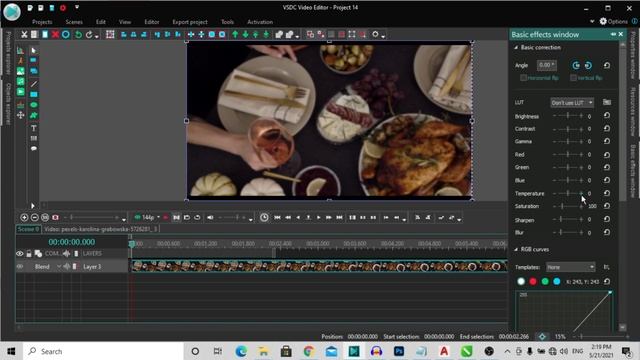Select the rectangle shape tool

pos(33,94)
